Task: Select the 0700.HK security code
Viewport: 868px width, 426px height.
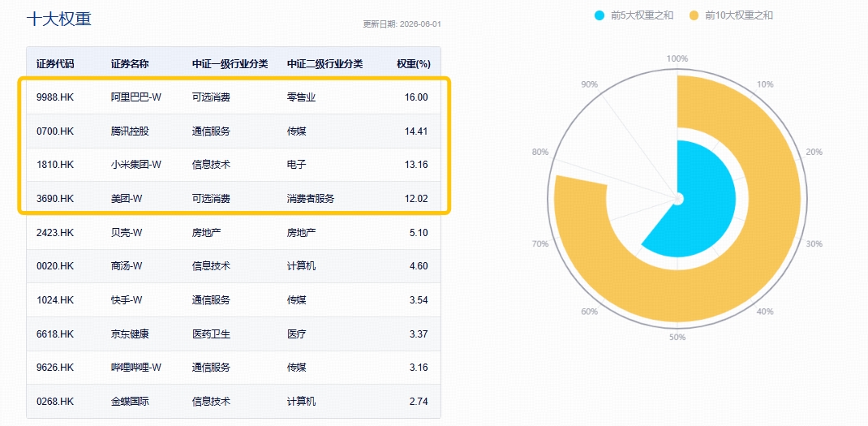Action: click(55, 131)
